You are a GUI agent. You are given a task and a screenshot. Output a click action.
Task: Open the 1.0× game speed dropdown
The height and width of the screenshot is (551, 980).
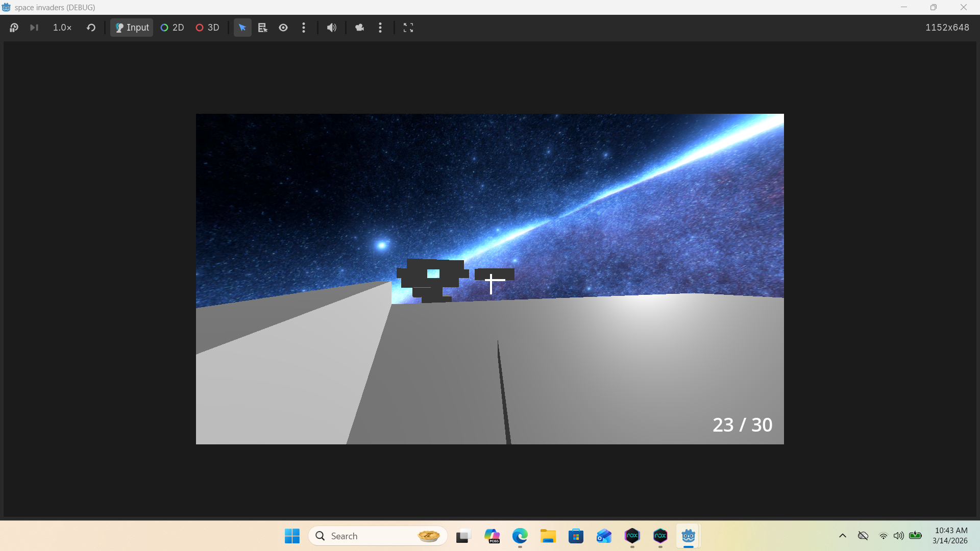[62, 28]
